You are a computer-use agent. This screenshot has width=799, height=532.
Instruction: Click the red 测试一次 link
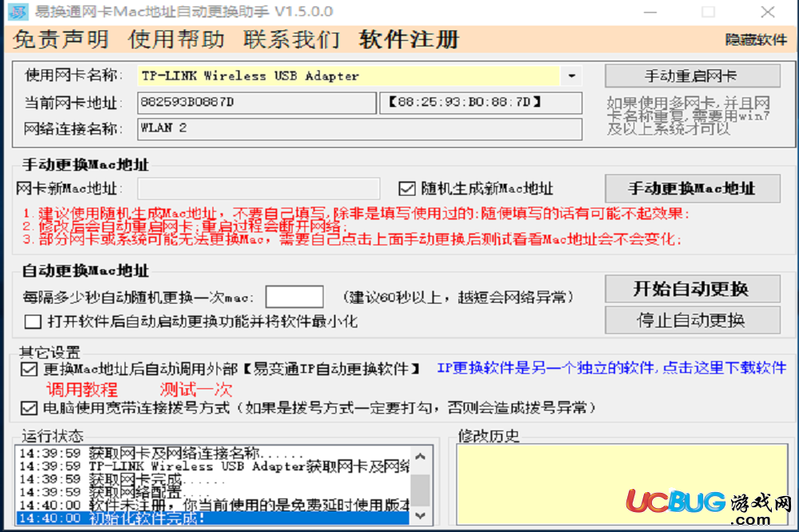pos(197,390)
